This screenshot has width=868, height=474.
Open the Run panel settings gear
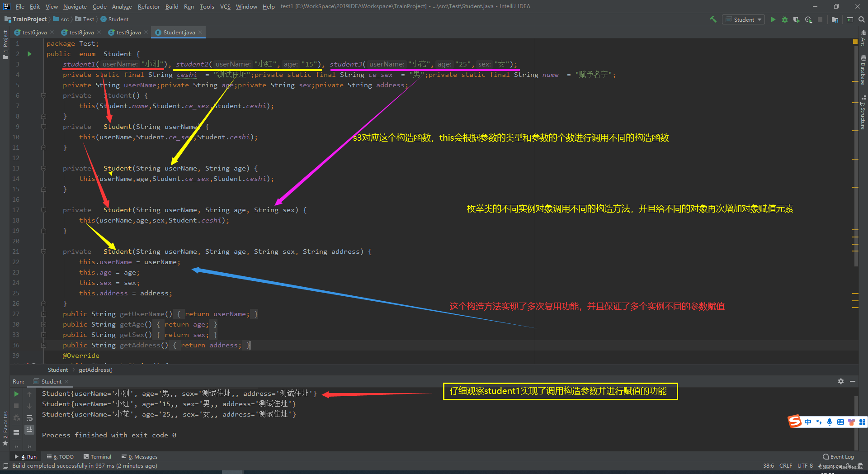[841, 381]
